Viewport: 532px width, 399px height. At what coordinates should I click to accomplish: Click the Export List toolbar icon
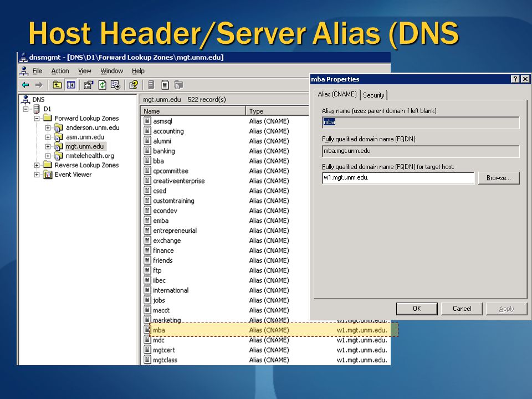(x=115, y=85)
